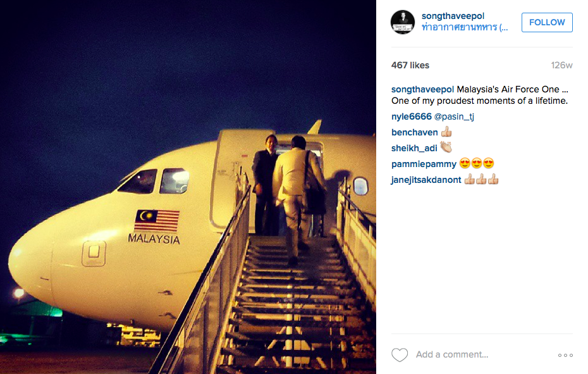Open commenter nyle6666's profile
Viewport: 588px width, 374px height.
tap(412, 116)
